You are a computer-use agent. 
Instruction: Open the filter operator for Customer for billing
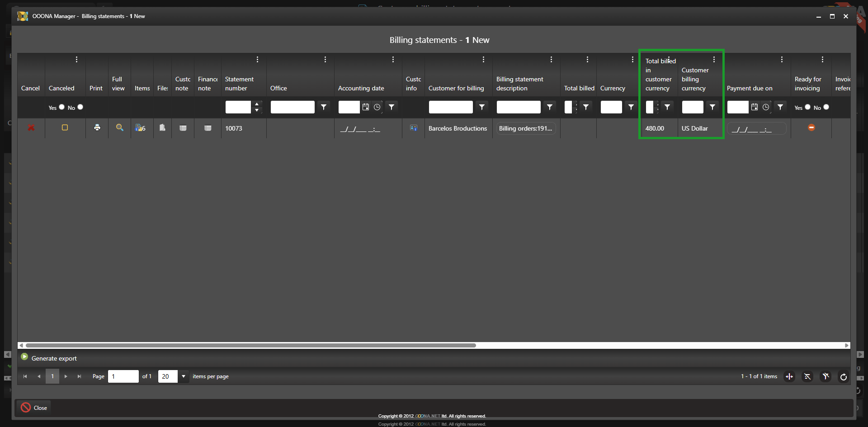[x=482, y=107]
